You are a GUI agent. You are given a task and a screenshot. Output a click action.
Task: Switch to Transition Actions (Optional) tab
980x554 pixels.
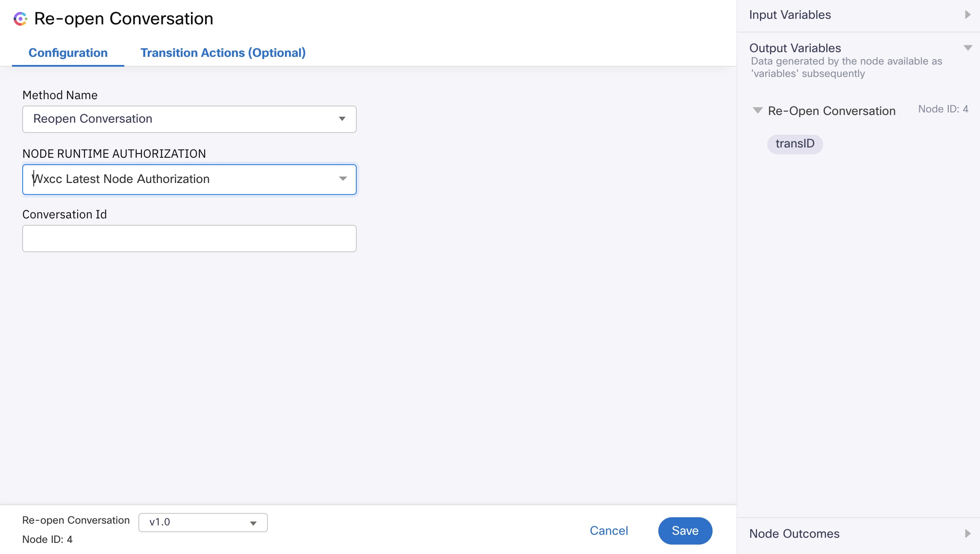(223, 53)
